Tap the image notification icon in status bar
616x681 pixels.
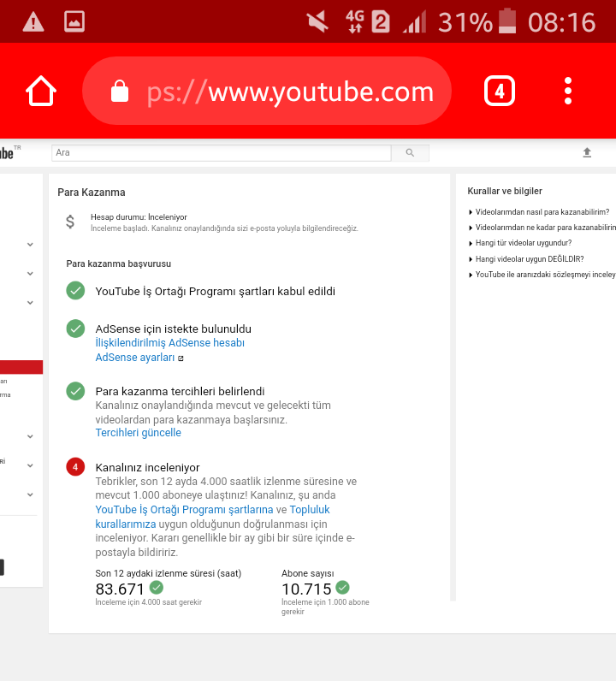tap(74, 21)
